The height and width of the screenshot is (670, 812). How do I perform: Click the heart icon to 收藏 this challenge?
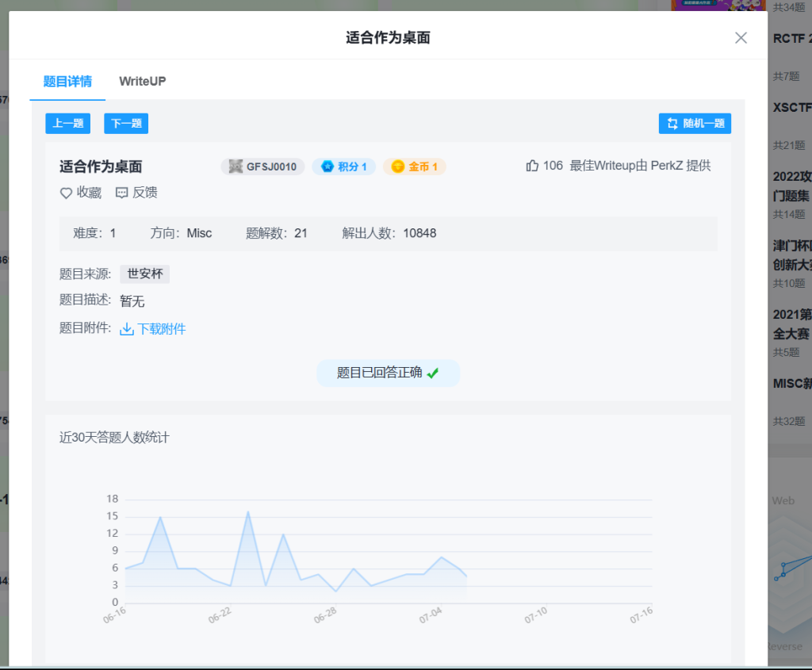[67, 193]
